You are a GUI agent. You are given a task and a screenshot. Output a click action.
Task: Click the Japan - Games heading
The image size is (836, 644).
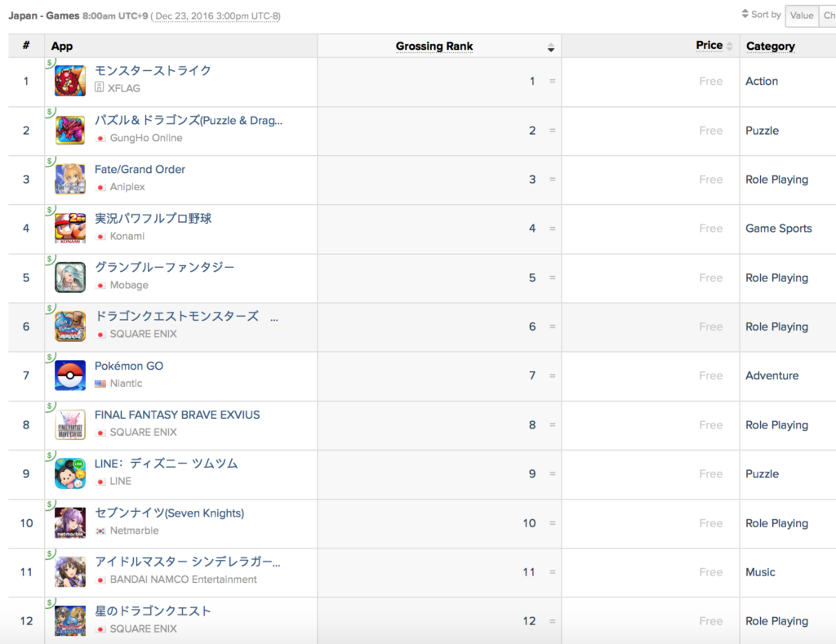tap(44, 16)
